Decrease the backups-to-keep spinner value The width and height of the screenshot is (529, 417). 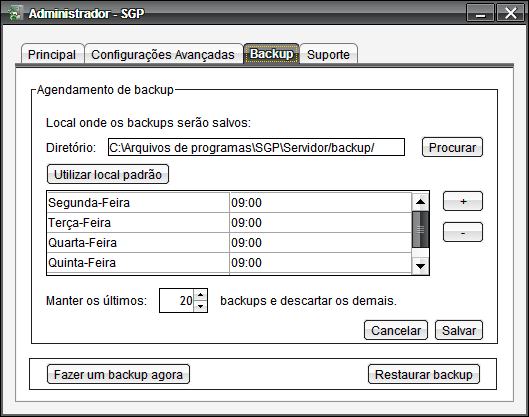click(x=200, y=306)
